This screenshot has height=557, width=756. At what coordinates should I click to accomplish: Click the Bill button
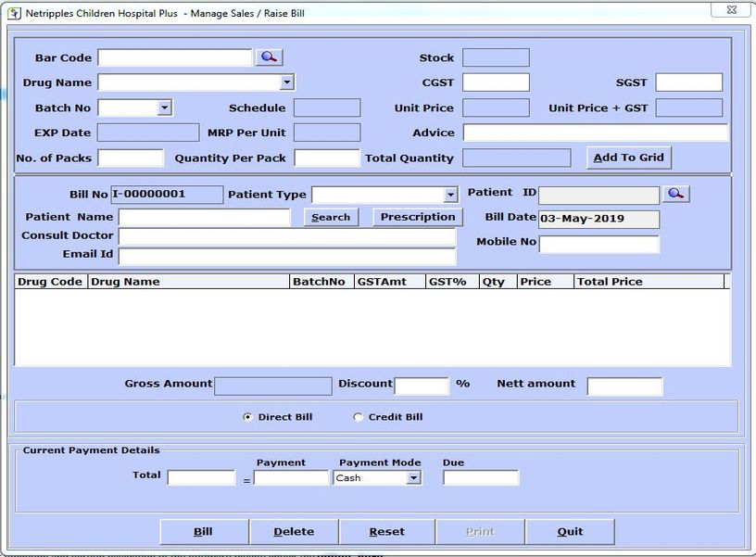(204, 531)
